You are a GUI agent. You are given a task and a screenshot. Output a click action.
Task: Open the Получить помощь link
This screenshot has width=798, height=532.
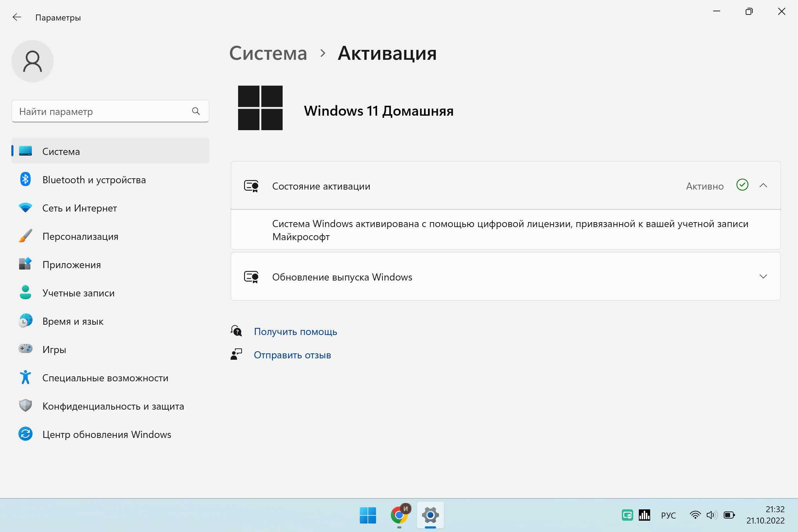coord(295,331)
